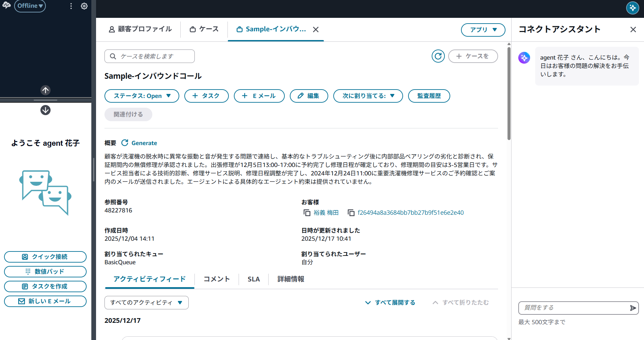Open the settings gear icon
Viewport: 644px width, 340px height.
pyautogui.click(x=84, y=6)
